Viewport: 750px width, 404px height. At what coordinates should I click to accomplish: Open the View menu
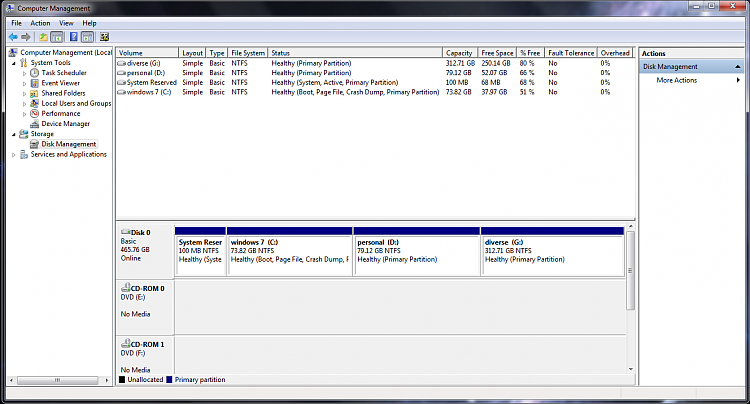[x=66, y=23]
